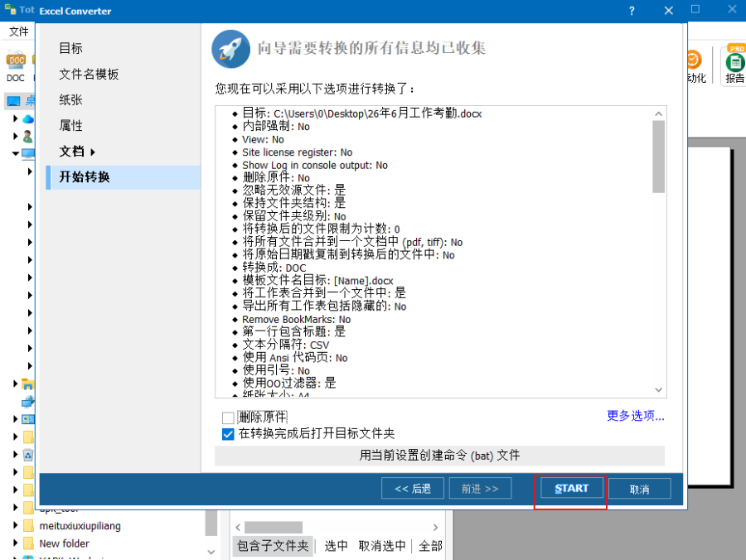
Task: Click the file list horizontal scroll-left arrow
Action: (x=238, y=527)
